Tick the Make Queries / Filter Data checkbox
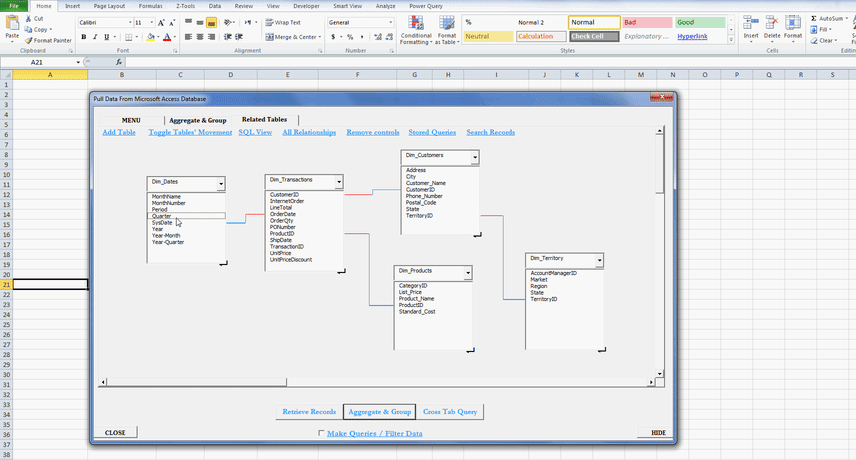Viewport: 856px width, 460px height. pos(321,433)
